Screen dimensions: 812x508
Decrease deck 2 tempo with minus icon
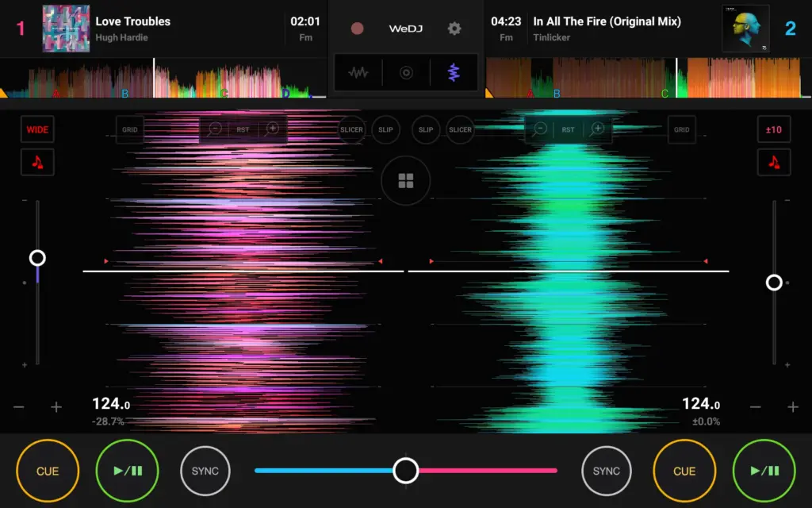point(756,407)
